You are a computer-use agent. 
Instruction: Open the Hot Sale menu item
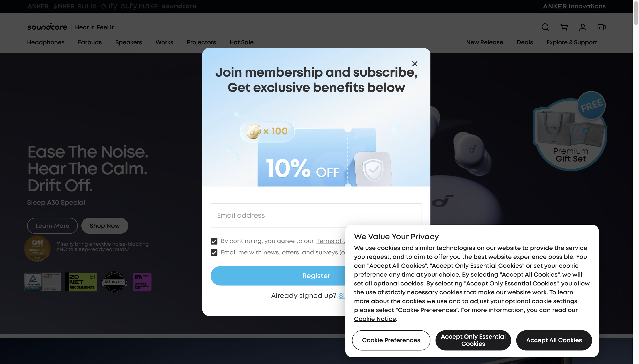click(242, 42)
